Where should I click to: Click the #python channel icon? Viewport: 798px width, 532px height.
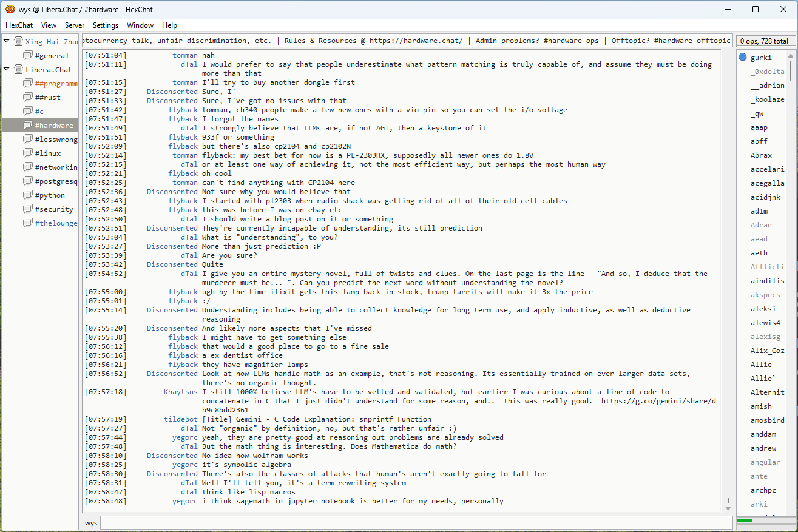point(28,195)
